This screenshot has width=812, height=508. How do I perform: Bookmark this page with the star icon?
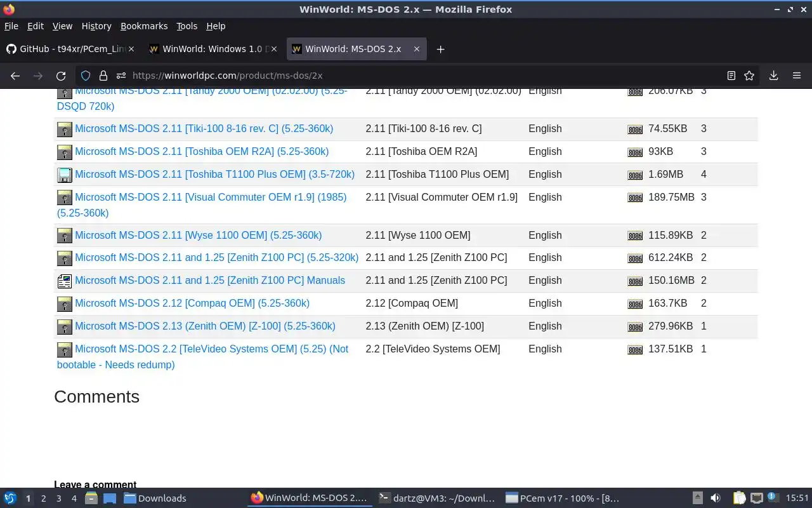point(749,76)
